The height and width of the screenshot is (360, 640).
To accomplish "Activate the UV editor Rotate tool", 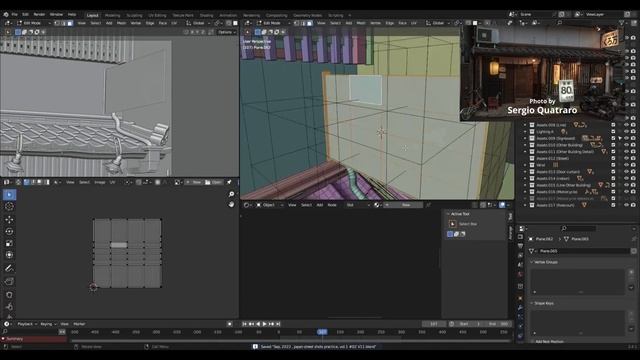I will 9,231.
